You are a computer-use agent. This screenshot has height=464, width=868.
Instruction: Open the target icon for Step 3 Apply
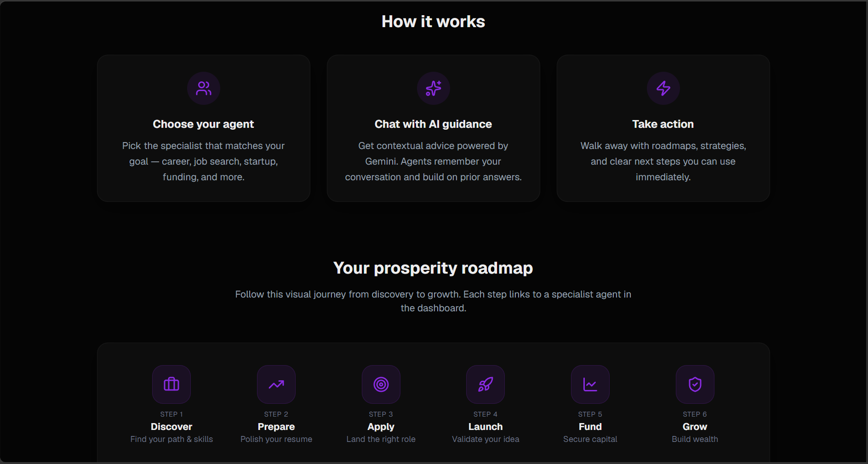click(x=381, y=384)
